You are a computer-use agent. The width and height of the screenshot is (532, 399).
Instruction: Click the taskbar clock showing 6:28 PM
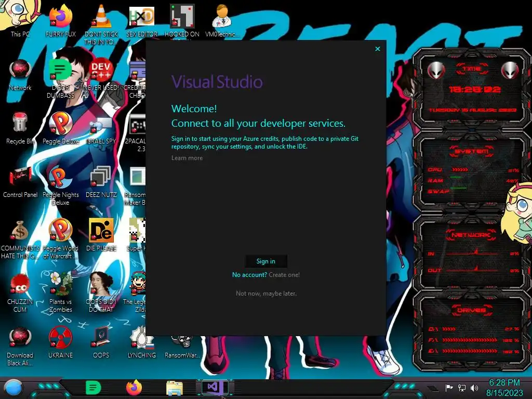pyautogui.click(x=504, y=388)
